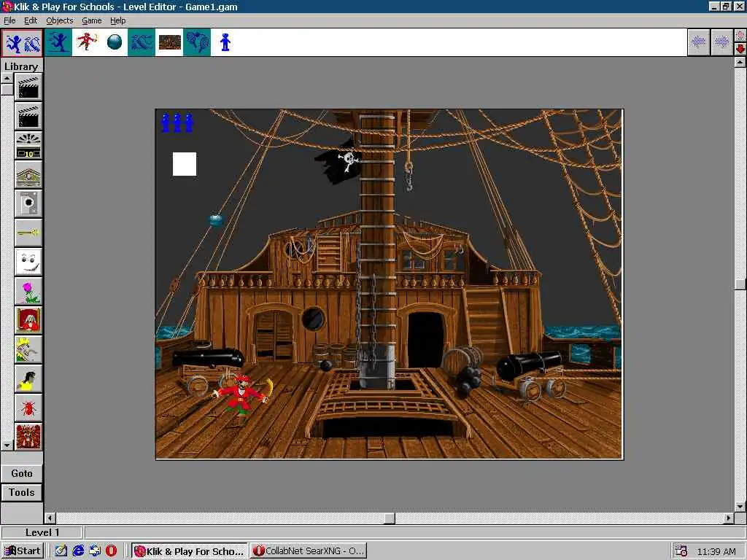Open the countdown counter library item
The image size is (747, 560).
pyautogui.click(x=28, y=145)
